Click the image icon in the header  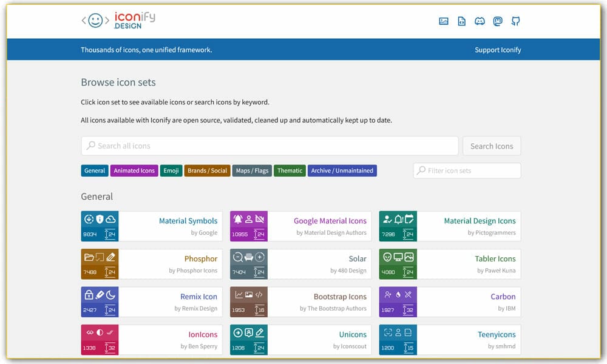[443, 21]
